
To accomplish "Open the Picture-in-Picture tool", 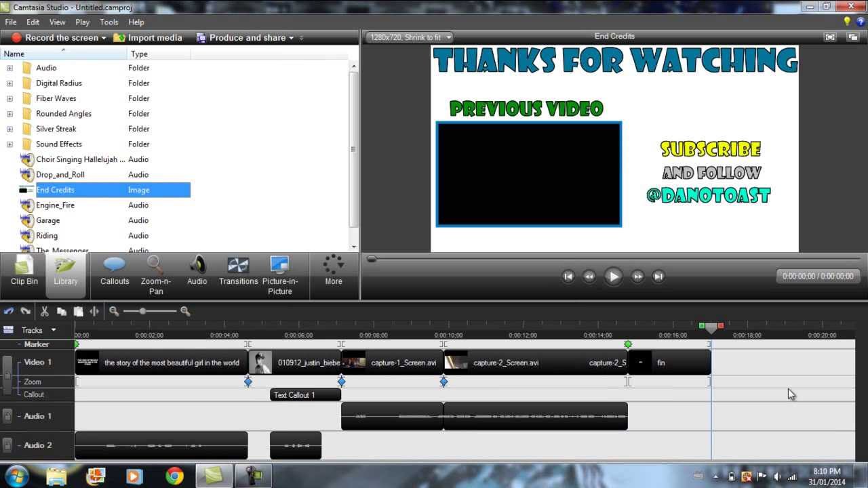I will click(x=279, y=275).
